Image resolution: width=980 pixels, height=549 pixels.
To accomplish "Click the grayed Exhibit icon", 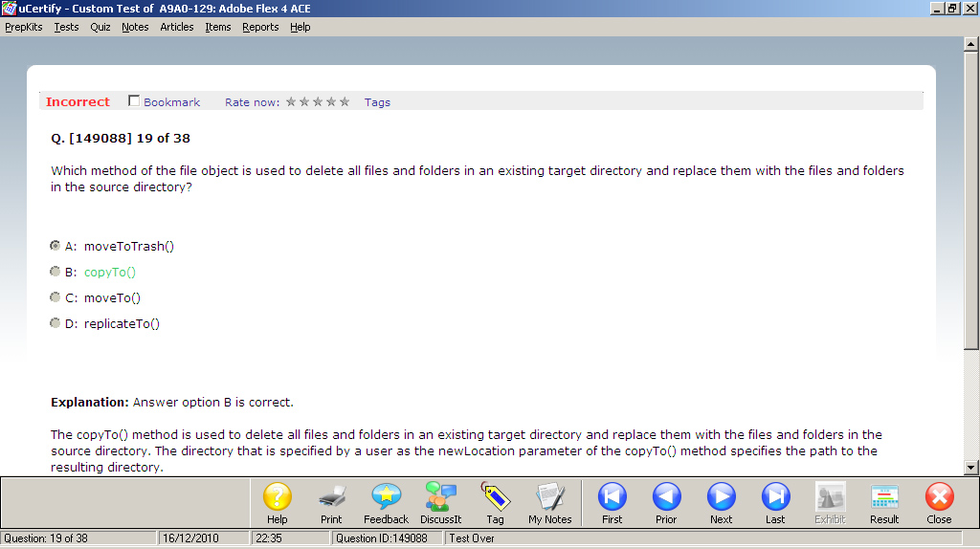I will (830, 497).
